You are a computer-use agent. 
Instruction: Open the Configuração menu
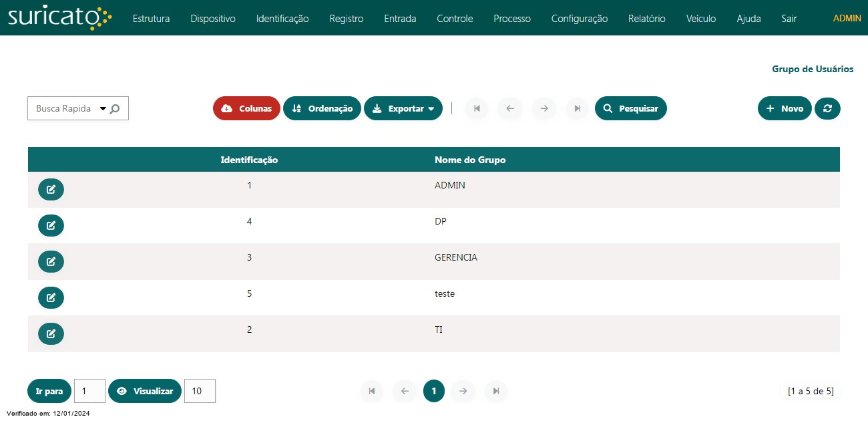click(579, 19)
